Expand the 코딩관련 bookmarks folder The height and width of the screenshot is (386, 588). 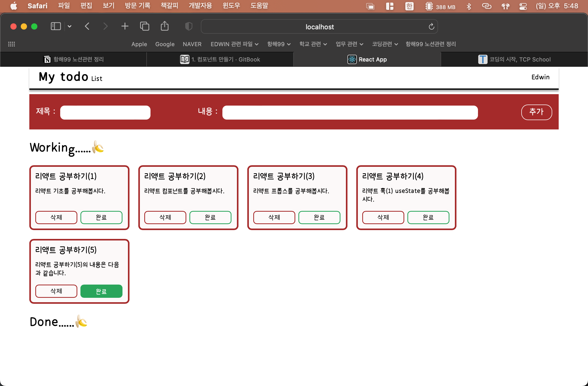point(385,44)
